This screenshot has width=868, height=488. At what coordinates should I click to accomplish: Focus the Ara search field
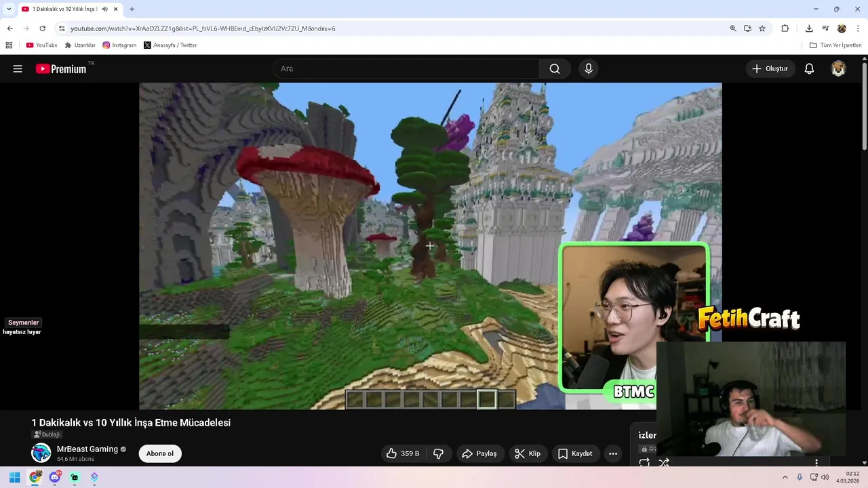tap(406, 68)
